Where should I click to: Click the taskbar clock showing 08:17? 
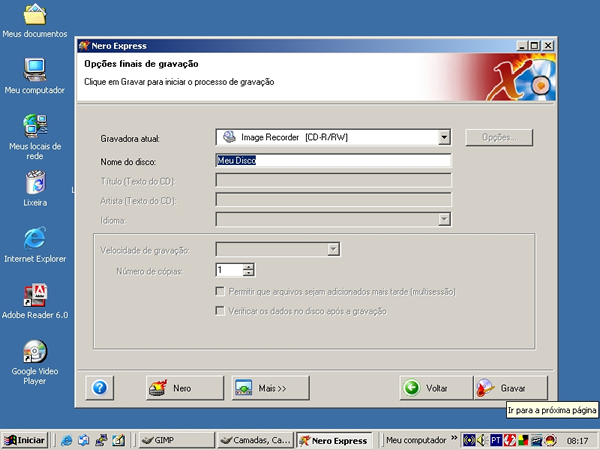coord(577,441)
